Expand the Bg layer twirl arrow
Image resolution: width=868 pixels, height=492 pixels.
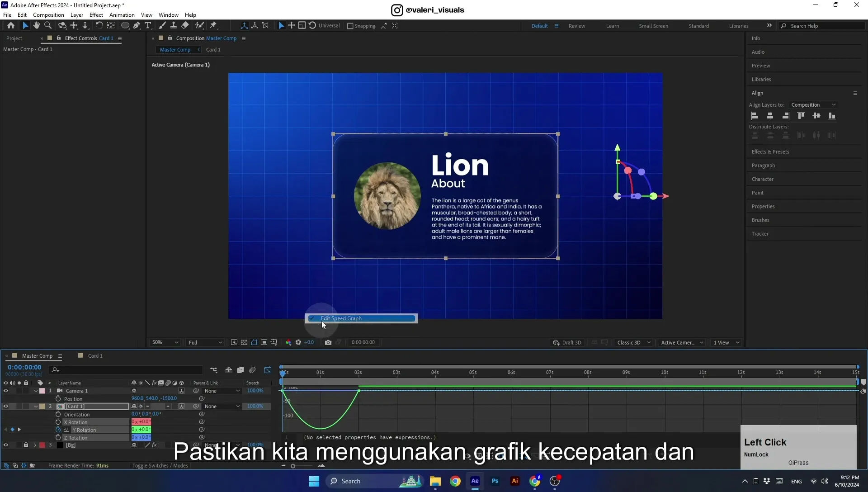pyautogui.click(x=35, y=445)
